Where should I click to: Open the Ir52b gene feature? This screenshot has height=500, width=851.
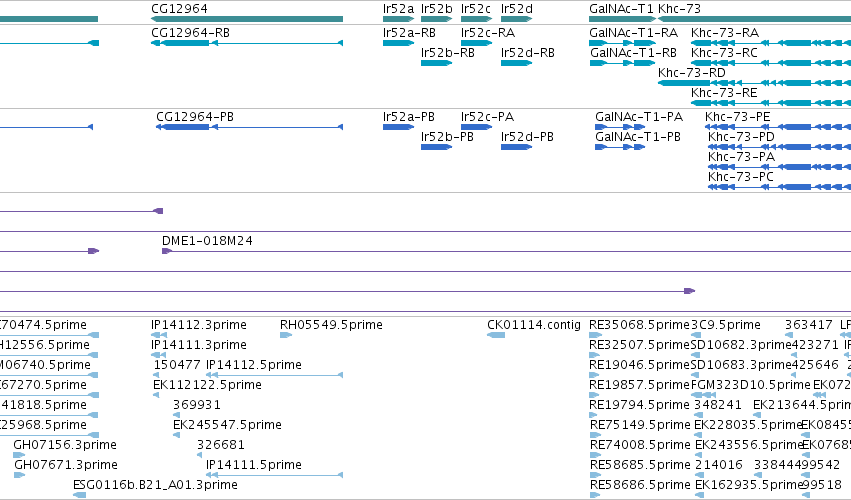(x=436, y=19)
